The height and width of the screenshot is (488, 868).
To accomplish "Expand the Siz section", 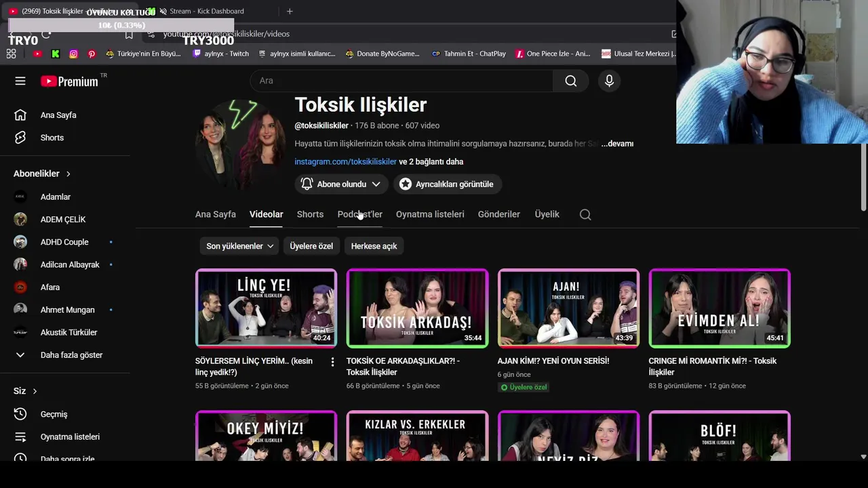I will coord(25,391).
